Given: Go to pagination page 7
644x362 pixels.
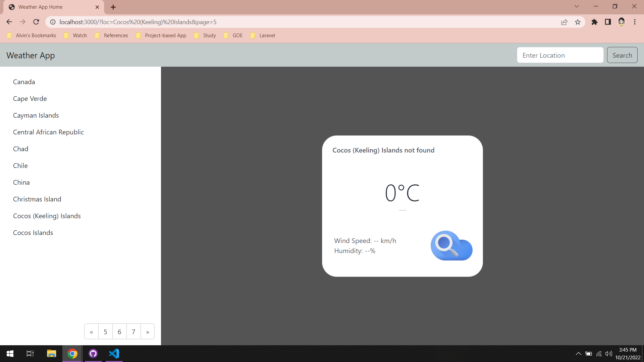Looking at the screenshot, I should click(x=133, y=331).
